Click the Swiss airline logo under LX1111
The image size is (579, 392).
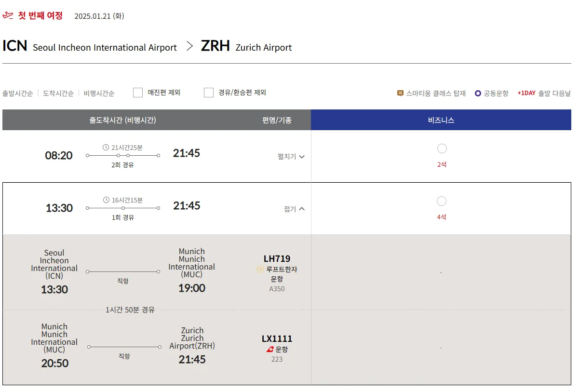point(270,350)
